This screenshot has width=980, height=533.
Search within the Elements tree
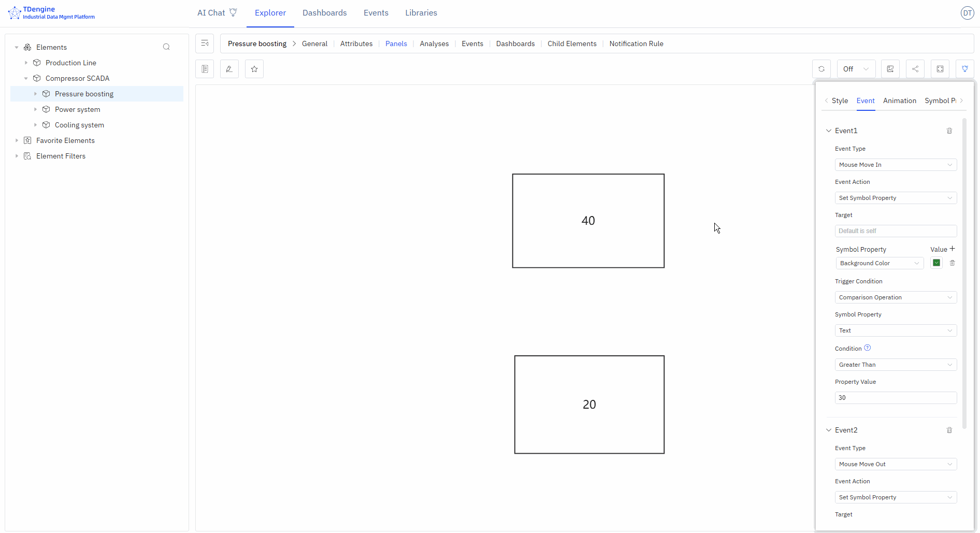click(x=166, y=47)
